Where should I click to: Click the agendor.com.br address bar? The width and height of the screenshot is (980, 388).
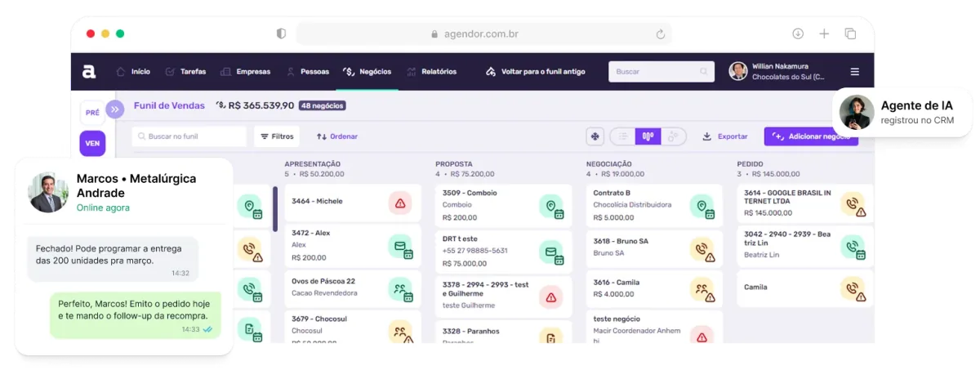pos(483,34)
